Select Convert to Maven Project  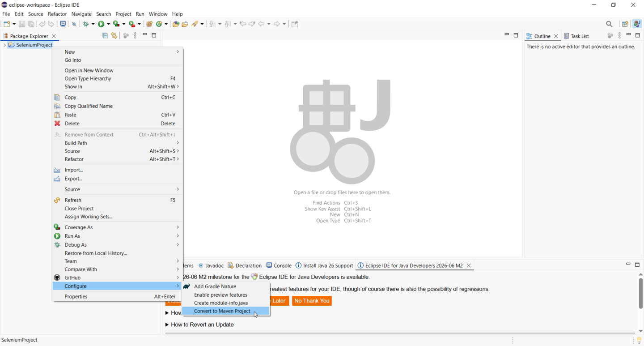[226, 311]
